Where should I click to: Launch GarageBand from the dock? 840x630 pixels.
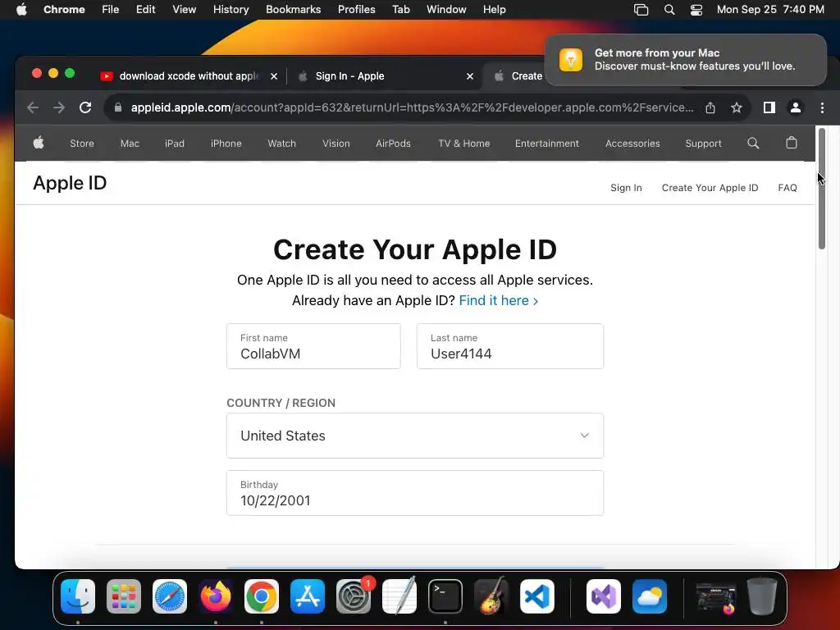[491, 596]
